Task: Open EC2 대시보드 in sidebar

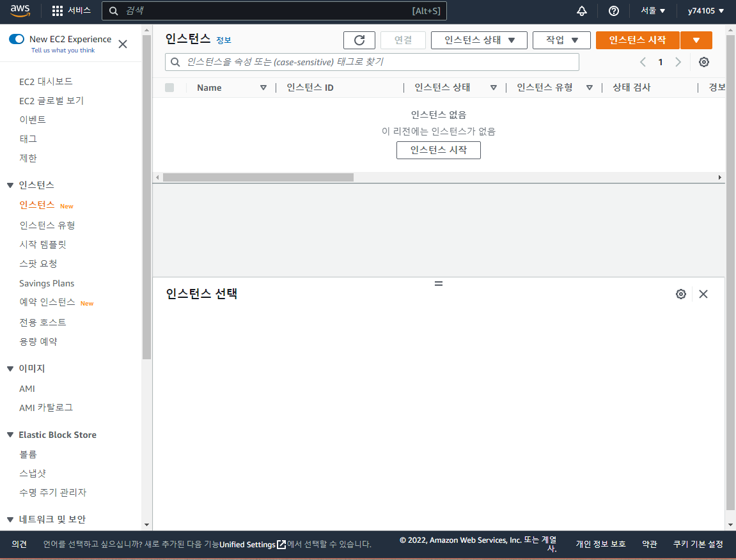Action: tap(46, 82)
